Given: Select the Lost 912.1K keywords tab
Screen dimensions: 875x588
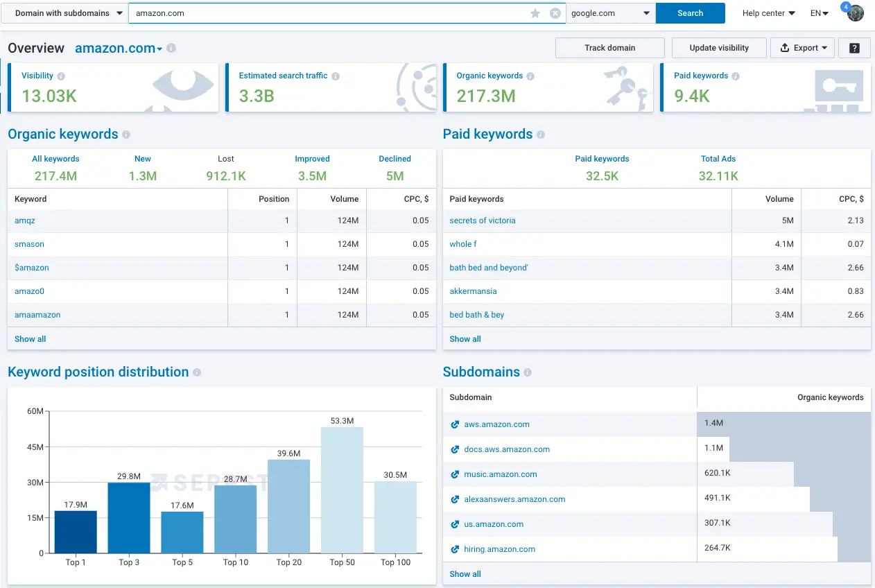Looking at the screenshot, I should [226, 168].
